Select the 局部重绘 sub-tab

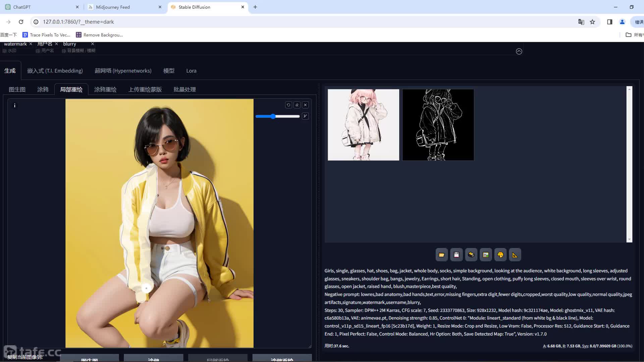(x=71, y=89)
